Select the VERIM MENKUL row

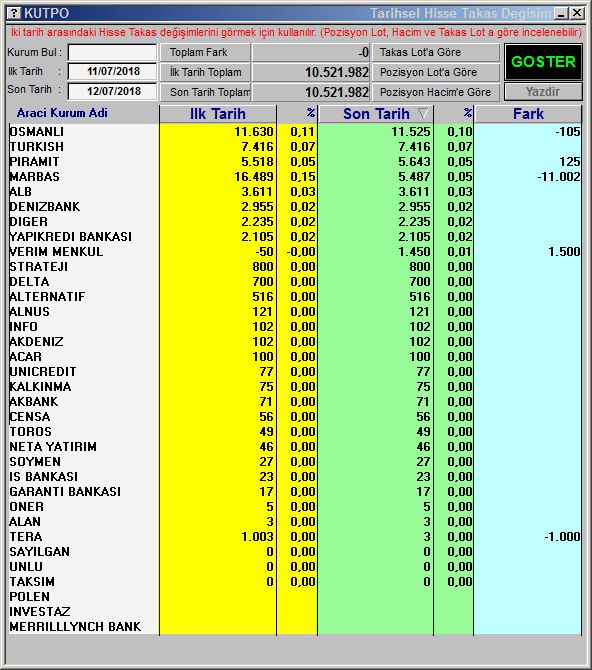coord(295,252)
